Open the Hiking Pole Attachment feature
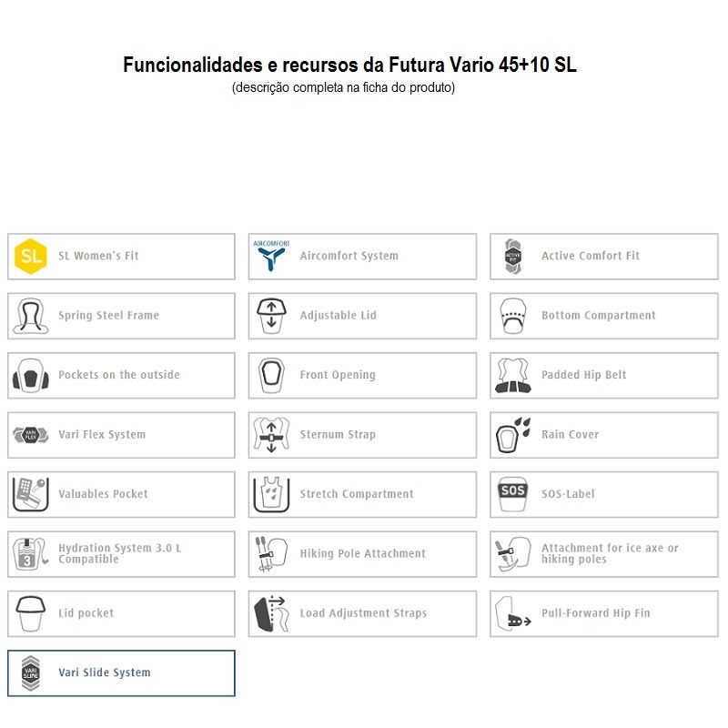The image size is (728, 728). (x=362, y=554)
